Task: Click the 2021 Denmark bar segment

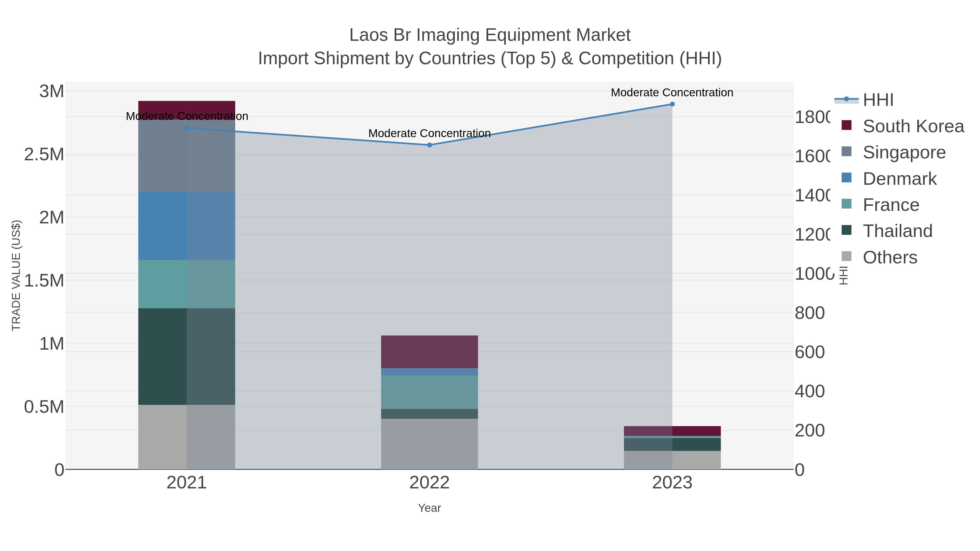Action: pos(187,226)
